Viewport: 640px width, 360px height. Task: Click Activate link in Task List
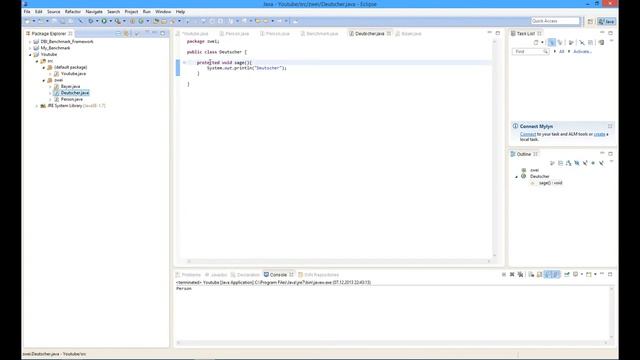coord(582,51)
